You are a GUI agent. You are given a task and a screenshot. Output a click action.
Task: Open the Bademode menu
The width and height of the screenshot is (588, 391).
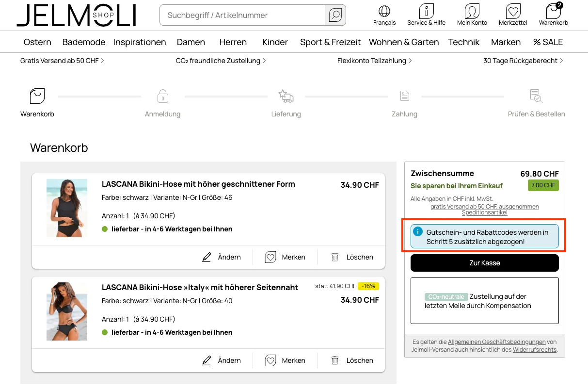(84, 42)
